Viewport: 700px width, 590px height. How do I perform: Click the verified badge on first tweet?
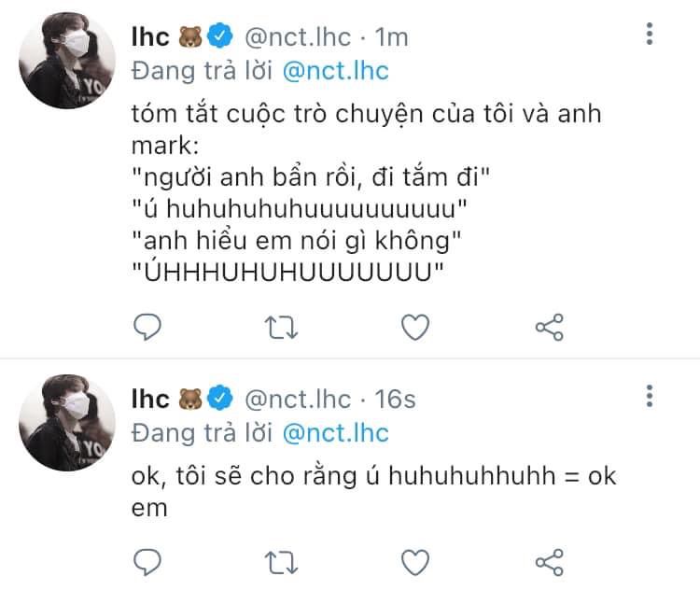220,38
